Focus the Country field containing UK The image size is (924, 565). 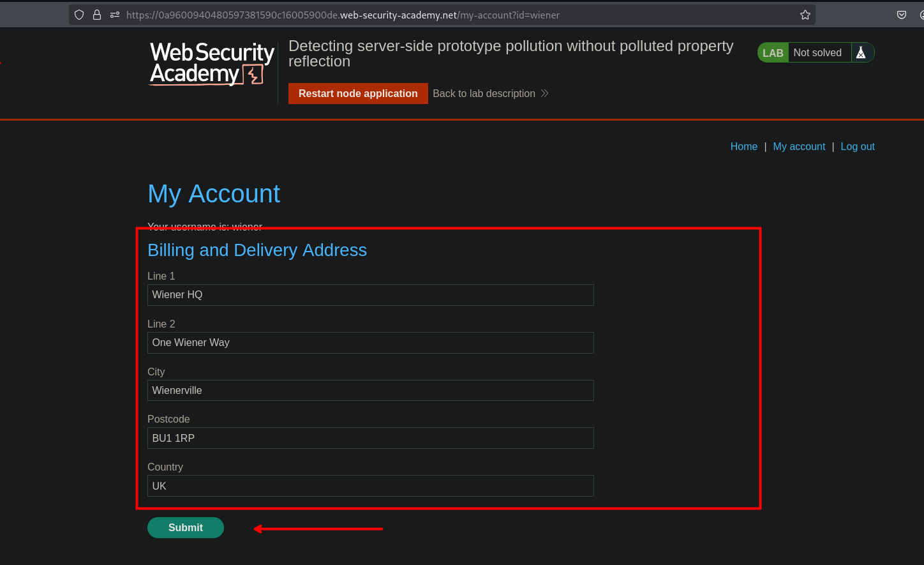[x=370, y=486]
